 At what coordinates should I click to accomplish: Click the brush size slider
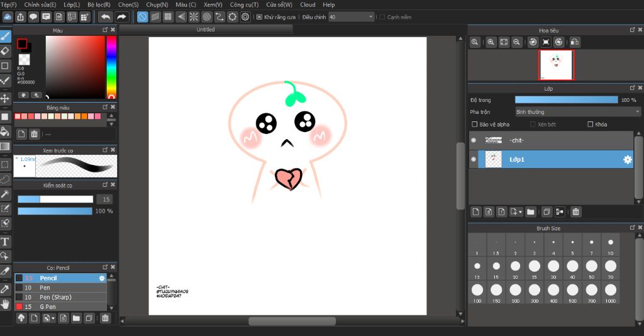[55, 199]
